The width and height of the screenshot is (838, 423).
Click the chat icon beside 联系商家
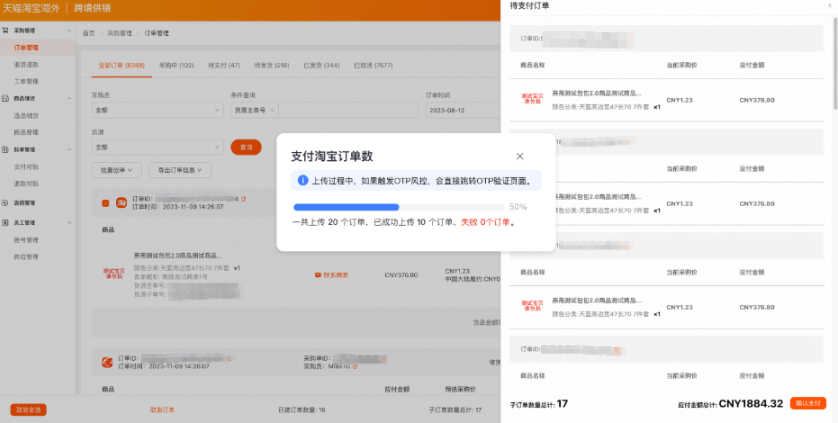(x=318, y=275)
